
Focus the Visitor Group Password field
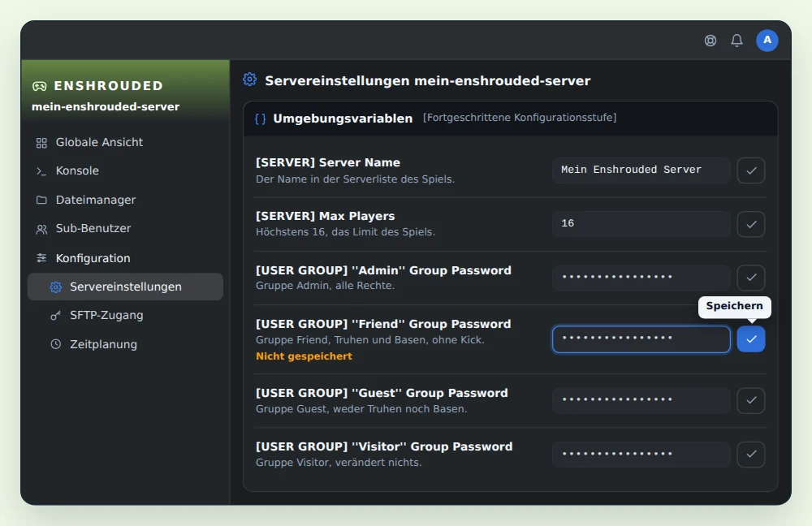[x=641, y=455]
